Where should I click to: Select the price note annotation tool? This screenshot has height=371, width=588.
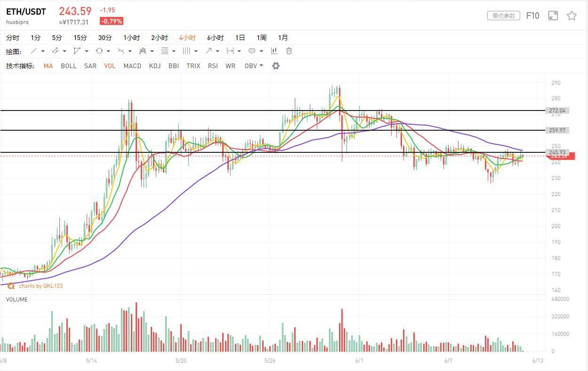[x=252, y=51]
